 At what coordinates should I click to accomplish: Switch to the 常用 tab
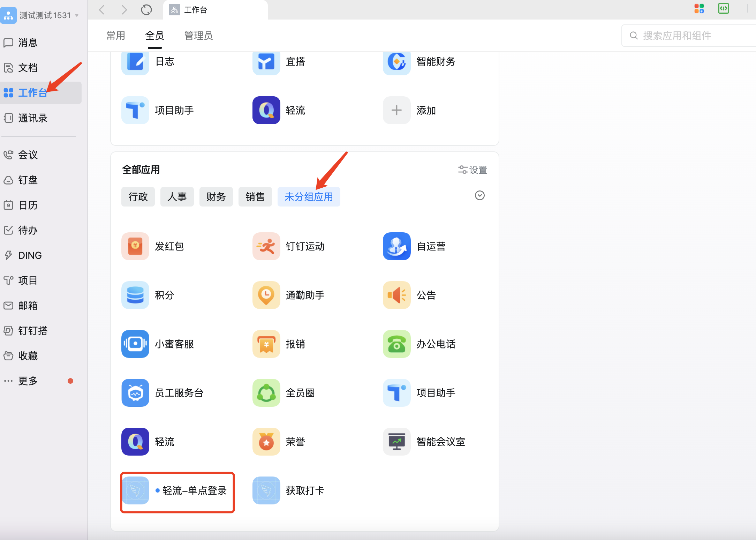[x=116, y=36]
